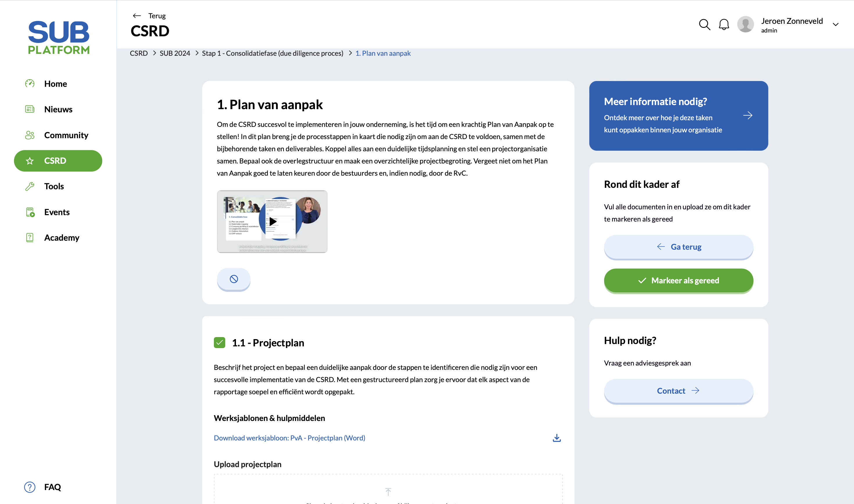854x504 pixels.
Task: Click the download icon next to the Word template
Action: 556,438
